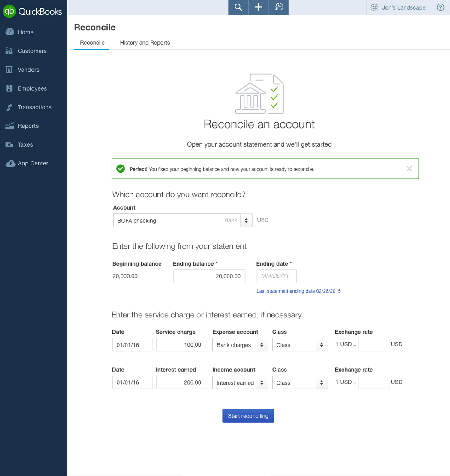450x476 pixels.
Task: Open recent transactions clock icon
Action: pos(279,7)
